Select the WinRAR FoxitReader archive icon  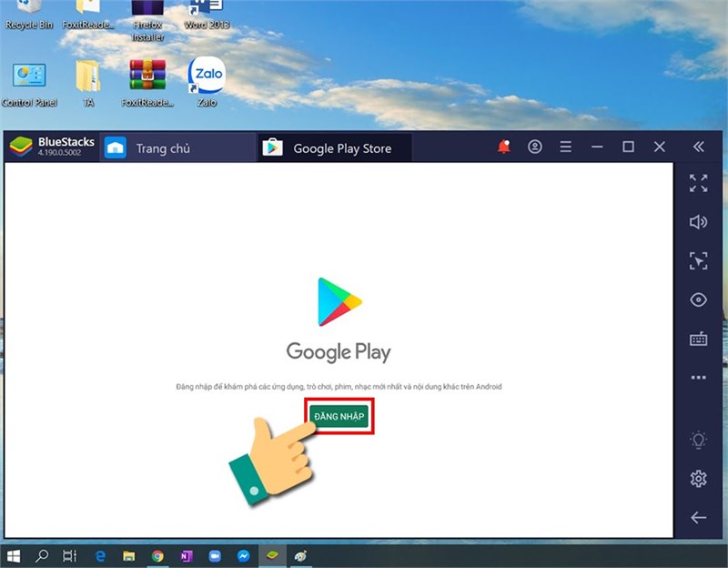tap(147, 84)
